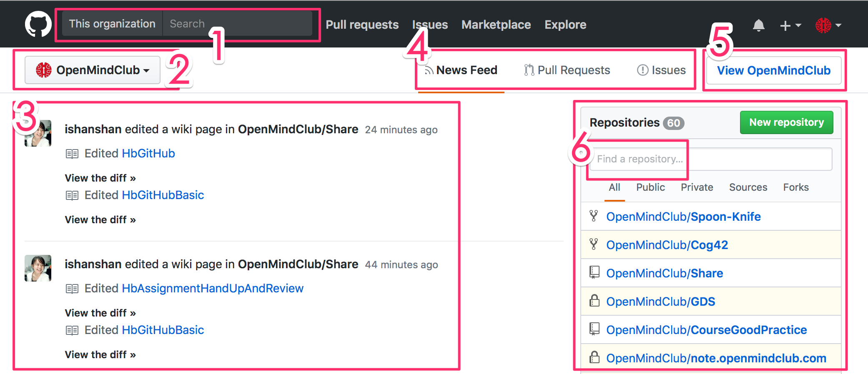Click the RSS icon on News Feed
The height and width of the screenshot is (374, 868).
coord(429,70)
